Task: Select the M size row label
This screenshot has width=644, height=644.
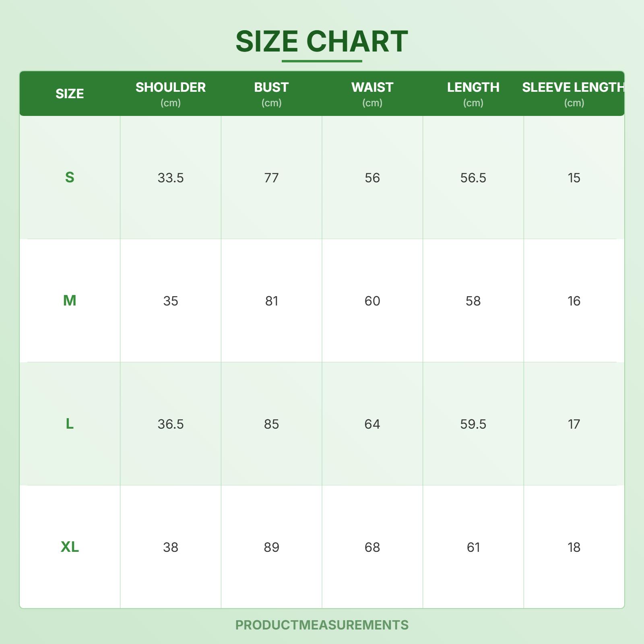Action: click(x=70, y=301)
